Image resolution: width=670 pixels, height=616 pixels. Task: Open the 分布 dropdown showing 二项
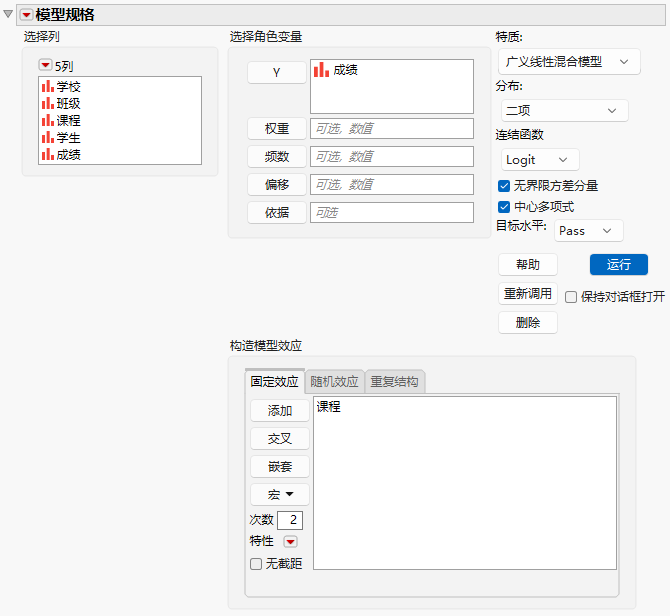pyautogui.click(x=564, y=111)
